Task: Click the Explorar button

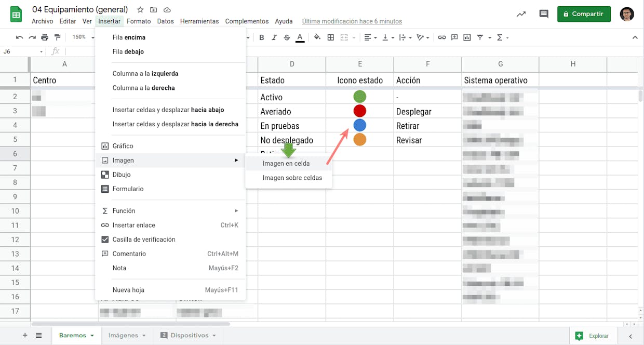Action: 593,336
